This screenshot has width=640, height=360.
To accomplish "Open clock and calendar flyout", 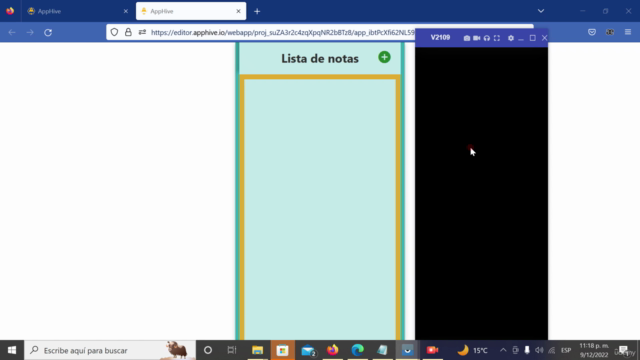I will 594,350.
